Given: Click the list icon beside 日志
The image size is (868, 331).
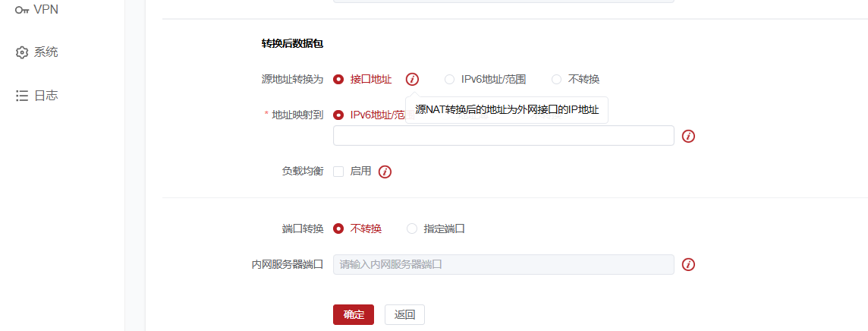Looking at the screenshot, I should tap(21, 96).
